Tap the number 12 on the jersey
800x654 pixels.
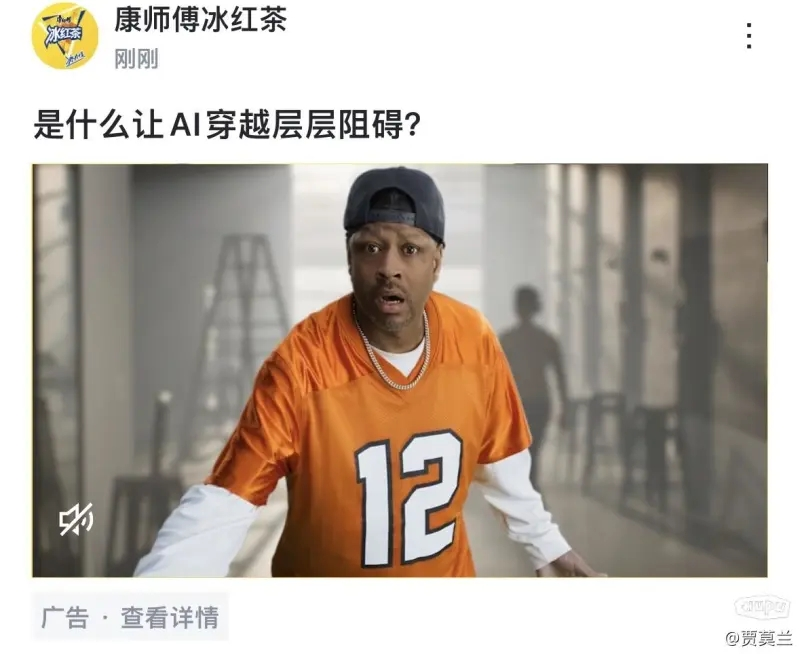[x=408, y=498]
